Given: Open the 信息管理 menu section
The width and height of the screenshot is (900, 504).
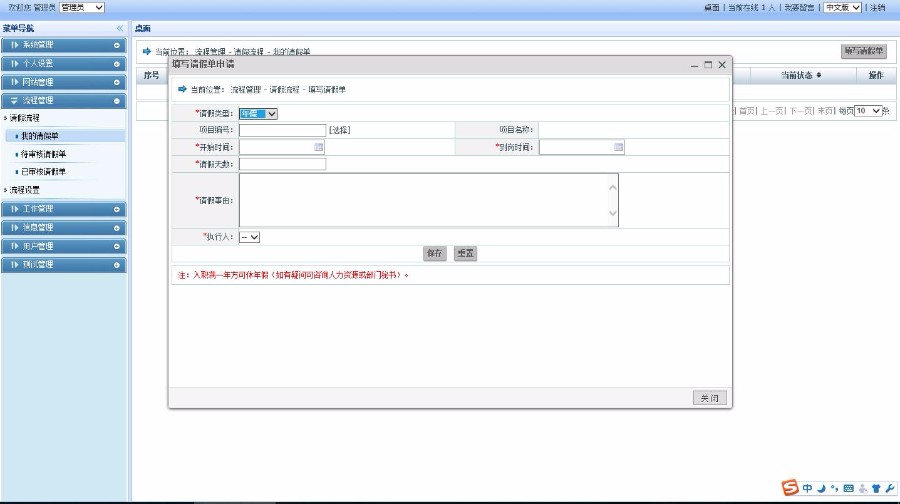Looking at the screenshot, I should [63, 228].
